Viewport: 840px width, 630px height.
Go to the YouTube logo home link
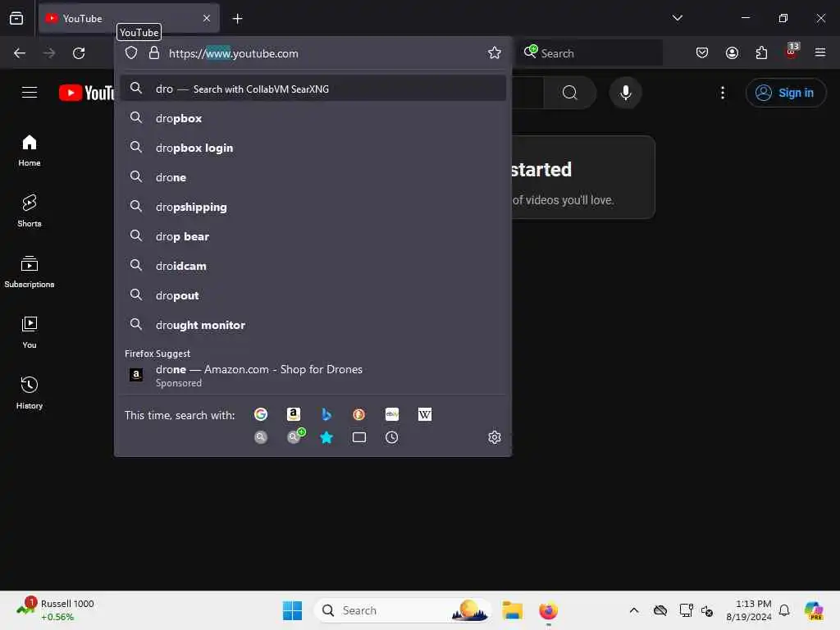pyautogui.click(x=86, y=93)
